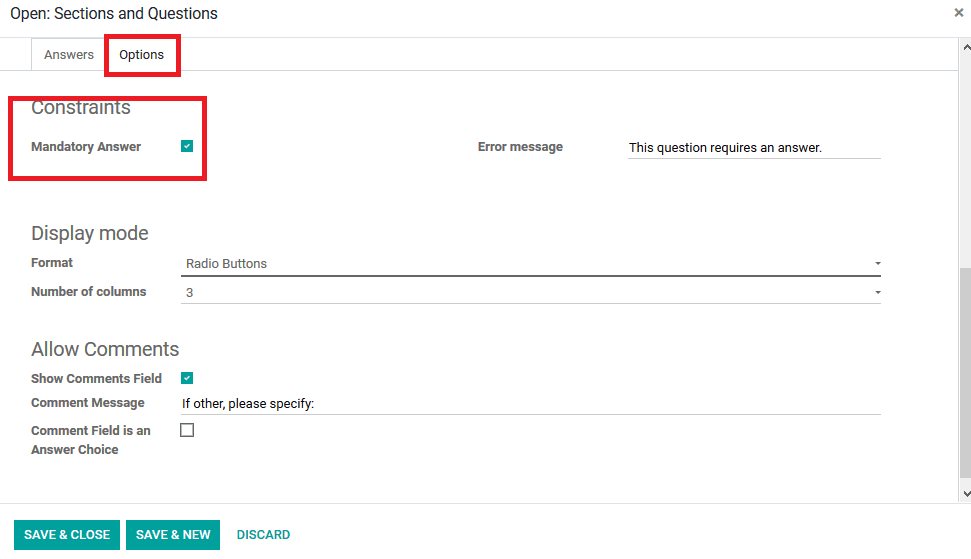The image size is (971, 559).
Task: Click the Comment Message input field
Action: coord(531,404)
